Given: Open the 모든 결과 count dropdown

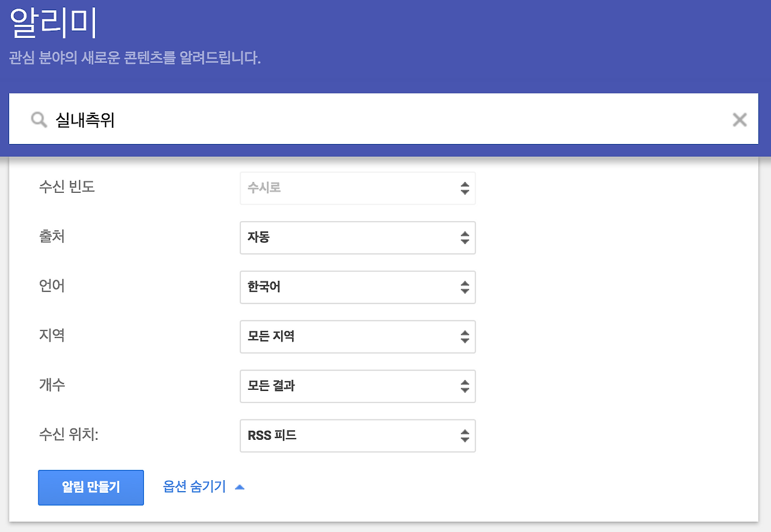Looking at the screenshot, I should (x=357, y=386).
